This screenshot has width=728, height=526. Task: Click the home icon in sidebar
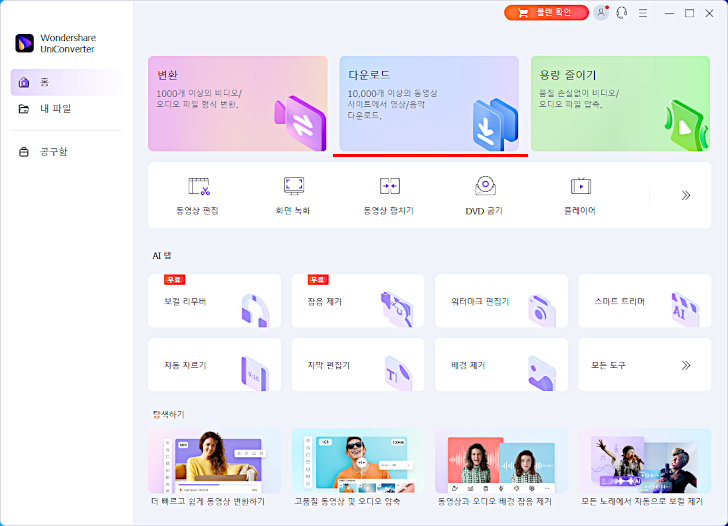(x=24, y=82)
